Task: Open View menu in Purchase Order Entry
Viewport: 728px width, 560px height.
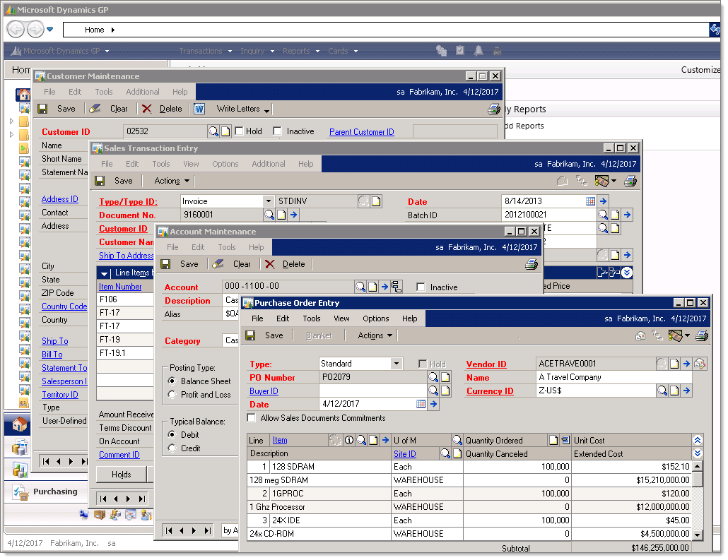Action: [x=341, y=318]
